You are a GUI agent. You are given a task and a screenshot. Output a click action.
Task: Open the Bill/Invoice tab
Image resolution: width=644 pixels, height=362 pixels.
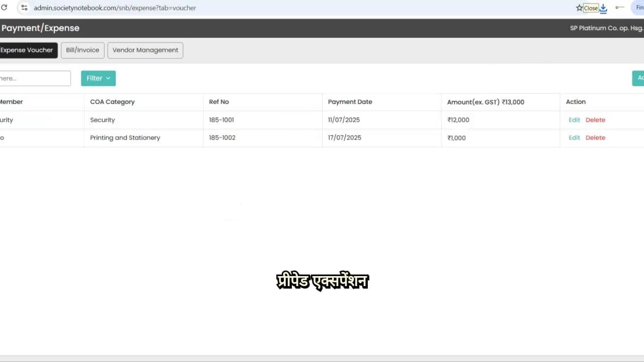(83, 50)
